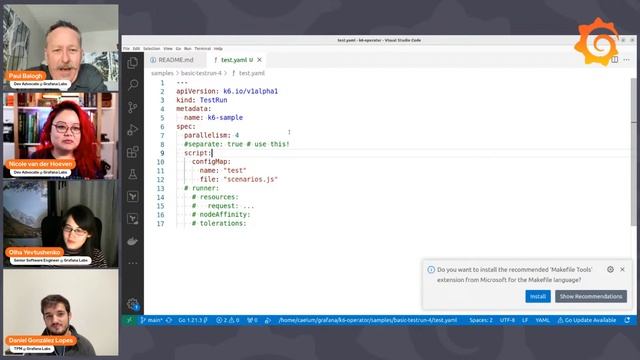Image resolution: width=640 pixels, height=360 pixels.
Task: Click '# tolerations:' on line 17
Action: pos(219,224)
